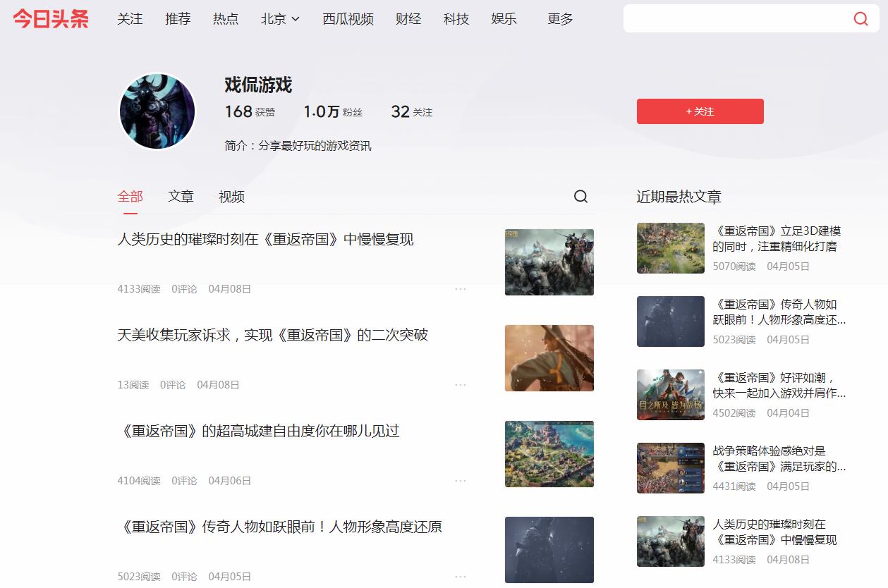This screenshot has height=588, width=888.
Task: Open more options for 天美收集玩家诉求 article
Action: 461,385
